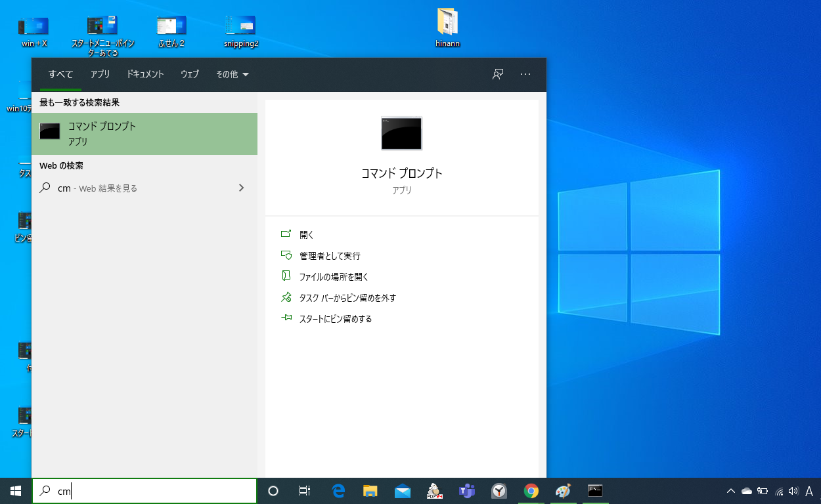This screenshot has width=821, height=504.
Task: Choose スタートにピン留めする option
Action: point(336,319)
